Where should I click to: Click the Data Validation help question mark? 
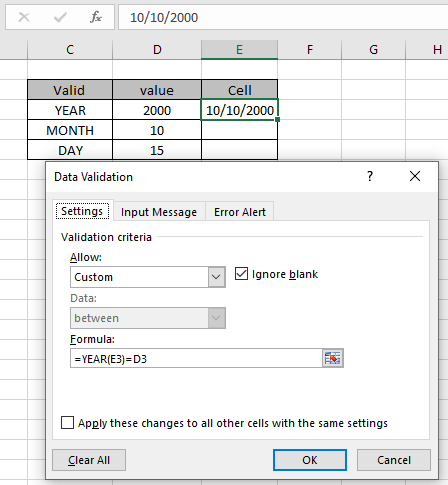click(370, 176)
